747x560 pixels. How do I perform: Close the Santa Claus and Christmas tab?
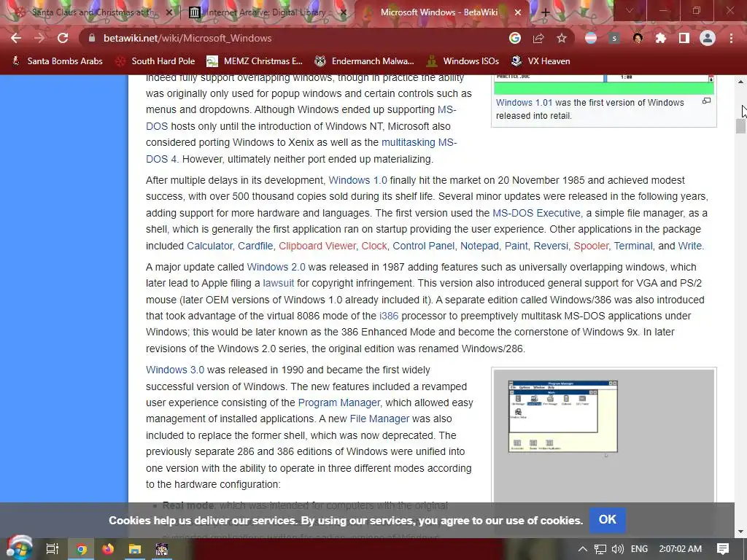pyautogui.click(x=169, y=12)
